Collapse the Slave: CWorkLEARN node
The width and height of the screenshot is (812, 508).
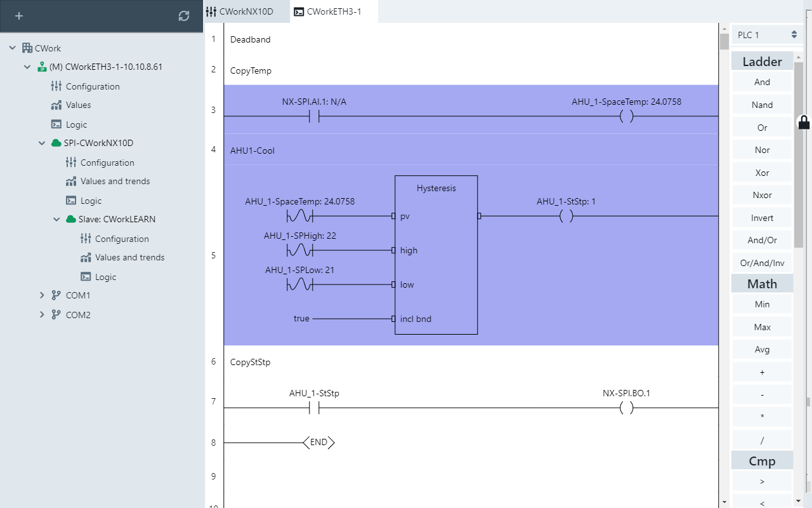56,218
